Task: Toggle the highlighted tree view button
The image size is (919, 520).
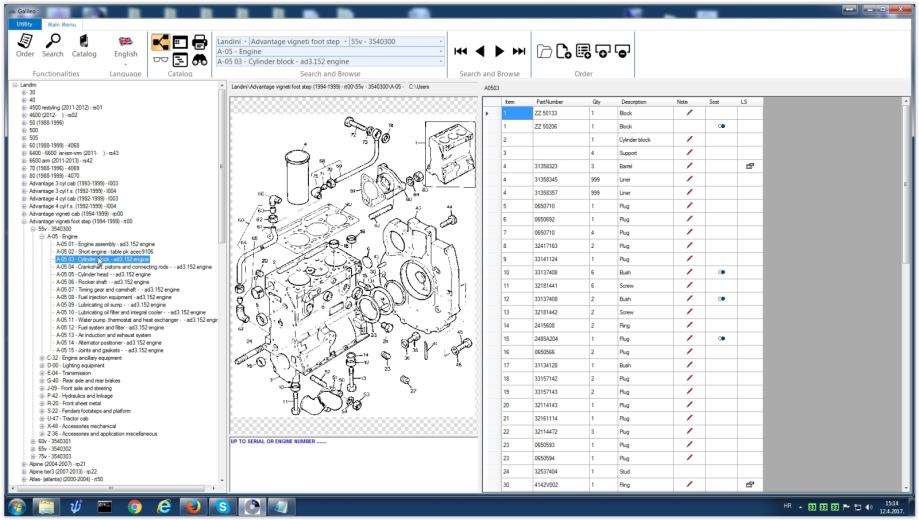Action: [162, 44]
